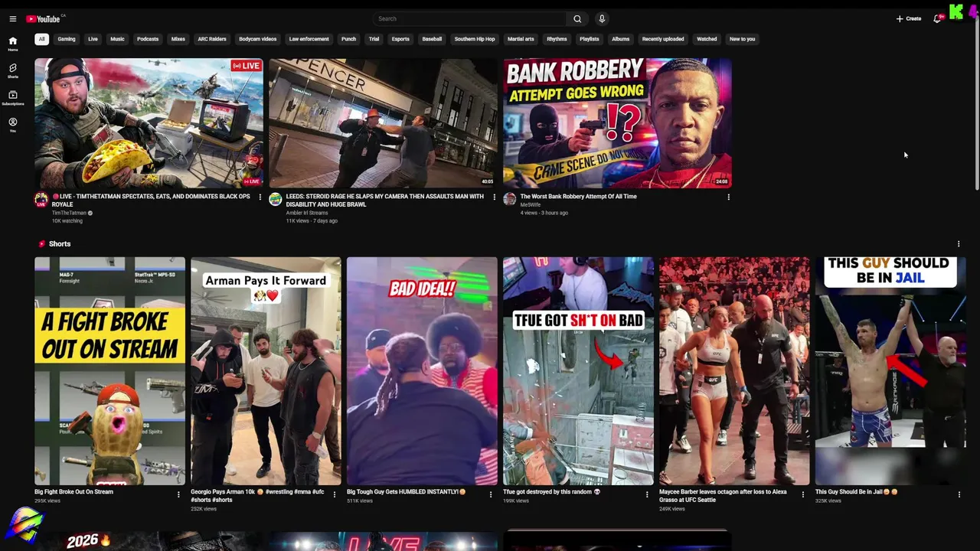980x551 pixels.
Task: Open the notifications bell
Action: (937, 19)
